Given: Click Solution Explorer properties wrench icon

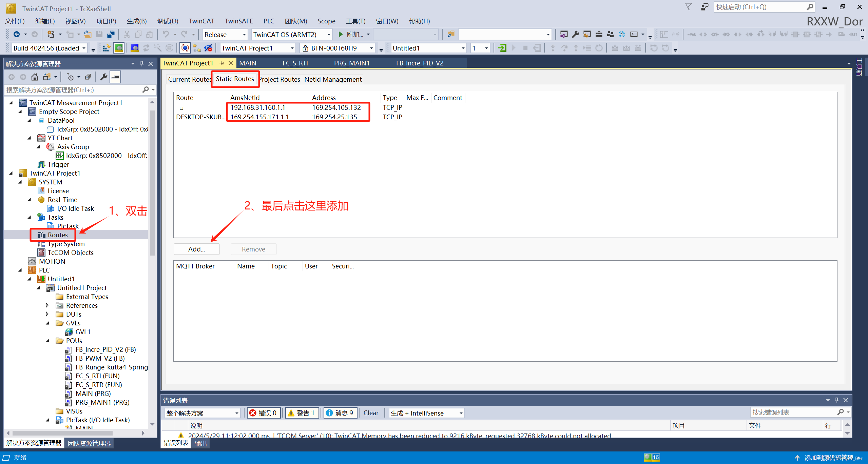Looking at the screenshot, I should click(x=103, y=77).
